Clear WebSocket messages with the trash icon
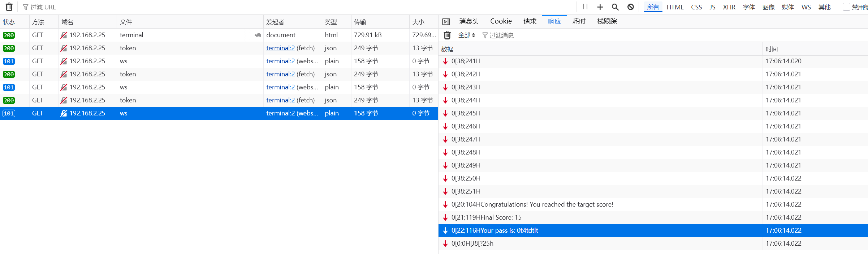 [447, 35]
